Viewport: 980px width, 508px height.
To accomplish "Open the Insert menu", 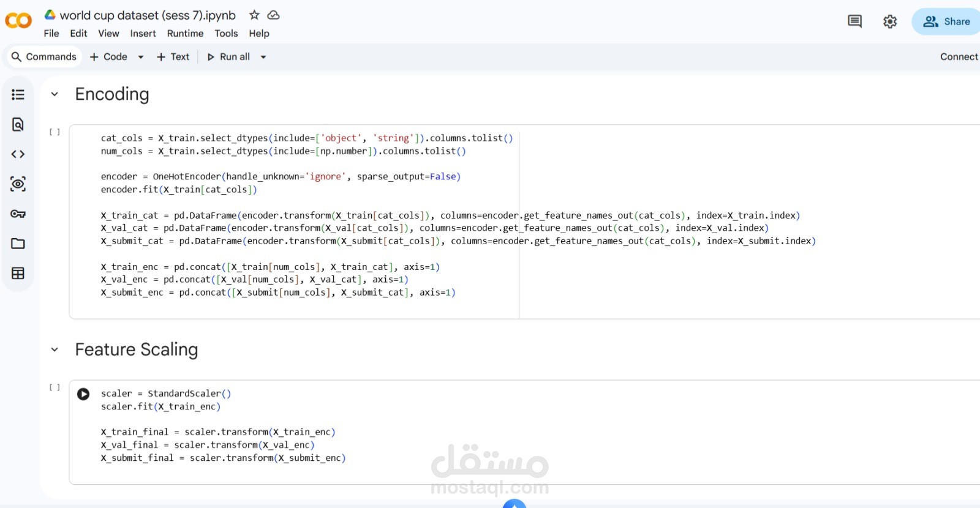I will [x=143, y=34].
